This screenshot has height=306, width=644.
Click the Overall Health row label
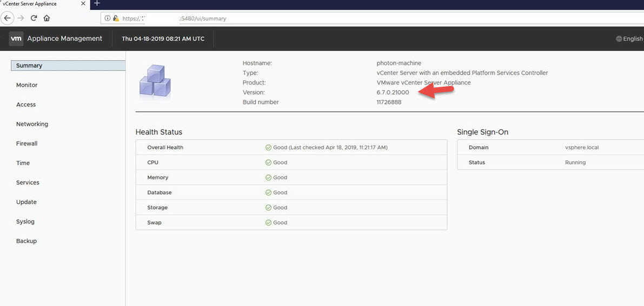(x=165, y=148)
